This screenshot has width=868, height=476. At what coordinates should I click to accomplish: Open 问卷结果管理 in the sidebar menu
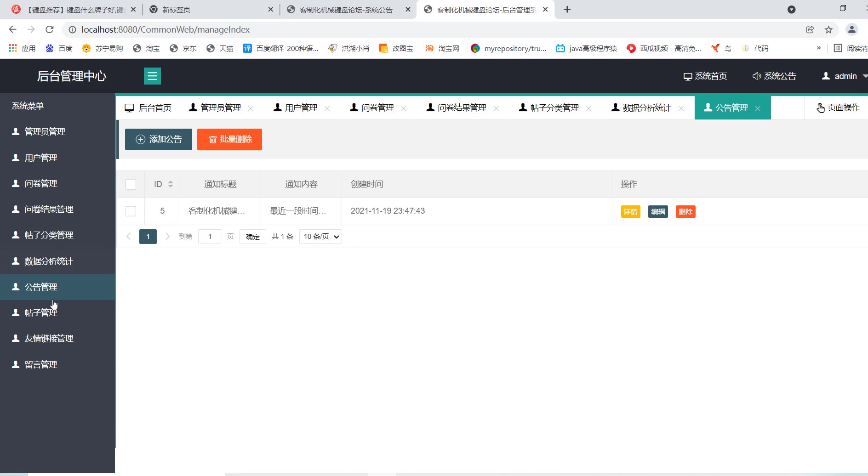57,209
